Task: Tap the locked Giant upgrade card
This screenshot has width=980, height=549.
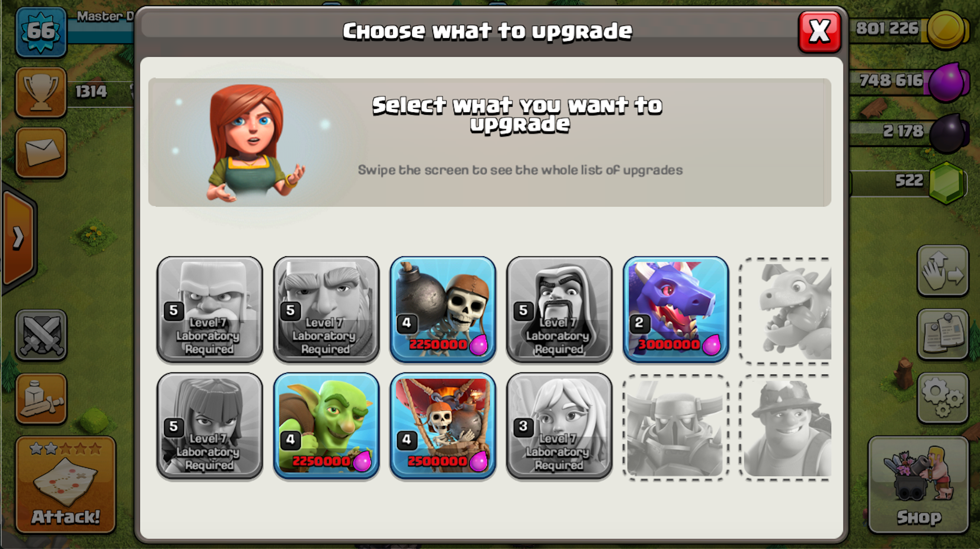Action: click(x=326, y=310)
